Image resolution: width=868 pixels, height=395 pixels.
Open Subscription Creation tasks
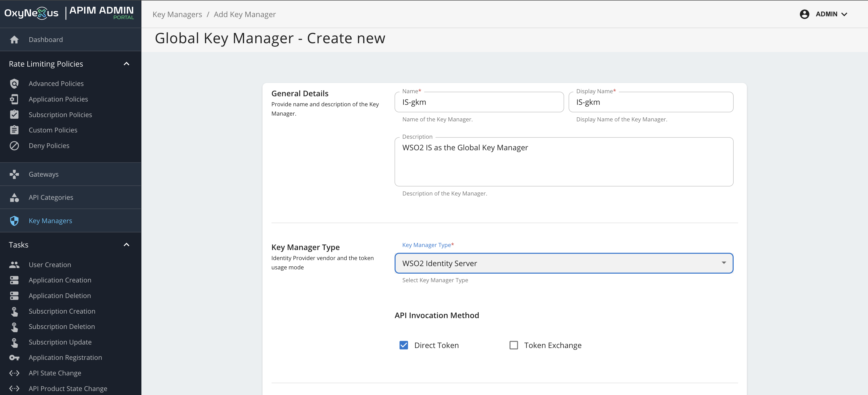pos(62,311)
